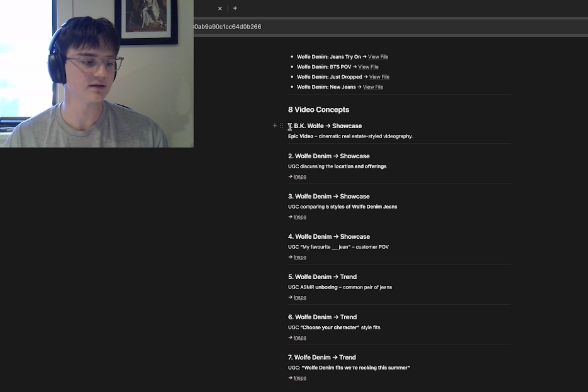Open Inspo link under ASMR unboxing concept

pos(300,297)
